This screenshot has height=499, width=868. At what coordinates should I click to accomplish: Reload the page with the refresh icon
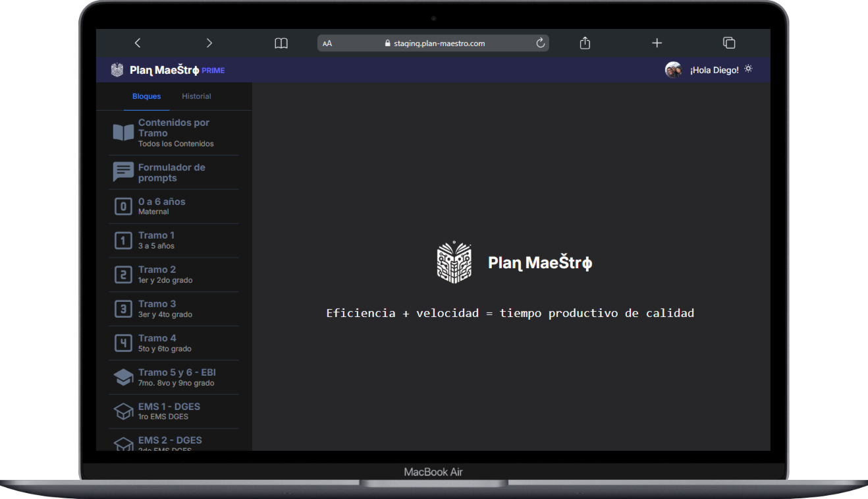click(540, 42)
